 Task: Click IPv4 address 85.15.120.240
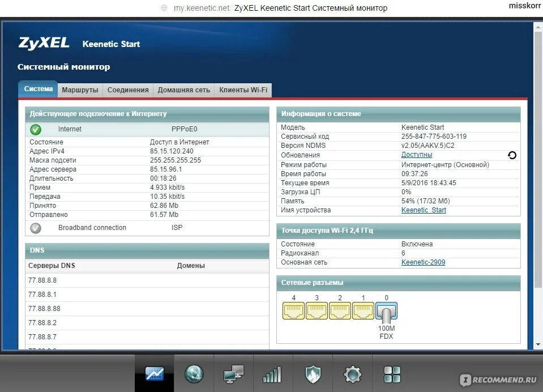[x=172, y=151]
